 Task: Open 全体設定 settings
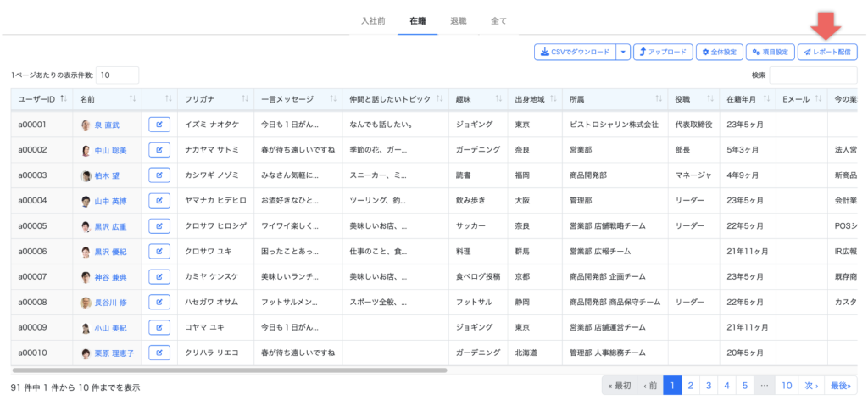(719, 53)
